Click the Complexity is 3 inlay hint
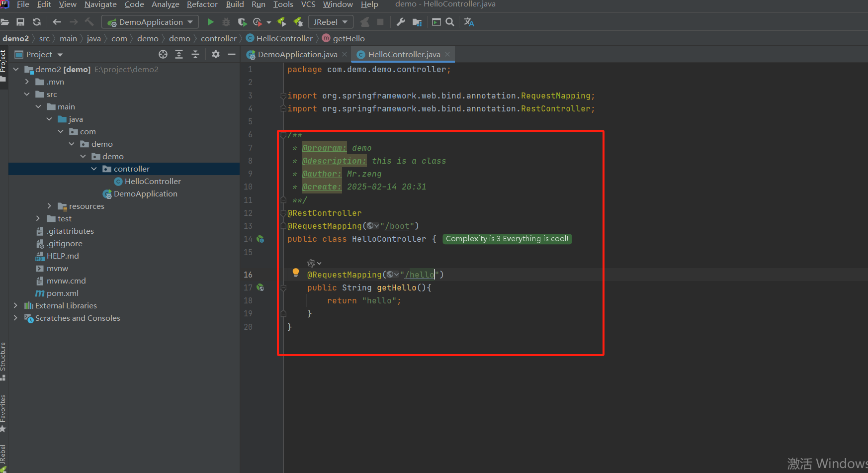Viewport: 868px width, 473px height. pyautogui.click(x=507, y=239)
